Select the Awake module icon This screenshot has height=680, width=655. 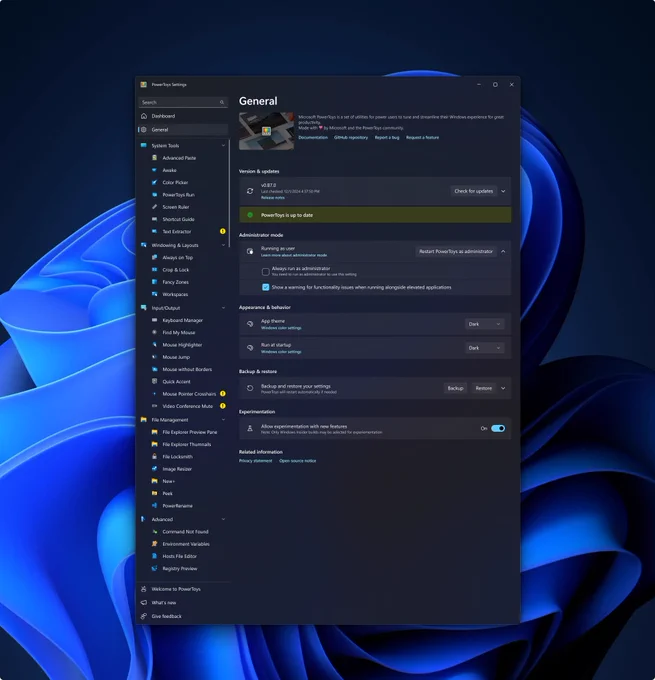point(154,170)
